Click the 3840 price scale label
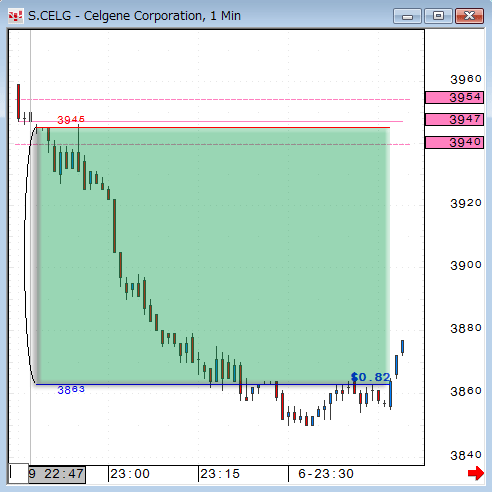This screenshot has height=492, width=492. (466, 455)
